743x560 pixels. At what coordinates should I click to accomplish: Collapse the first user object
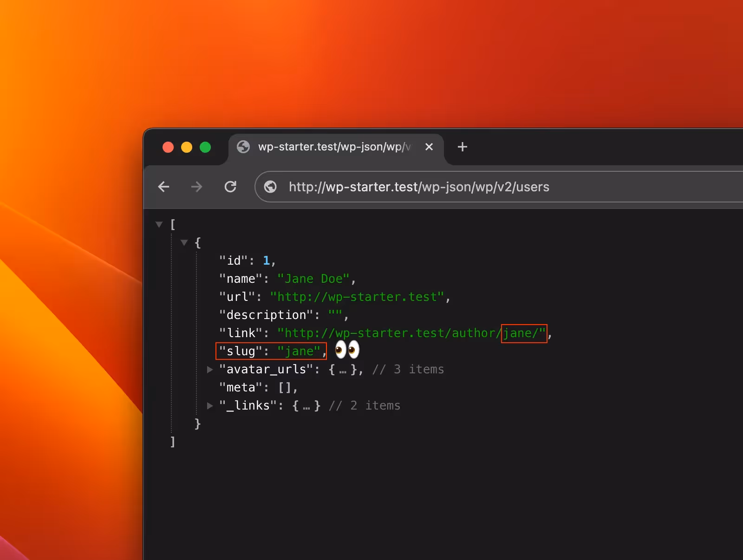coord(184,242)
